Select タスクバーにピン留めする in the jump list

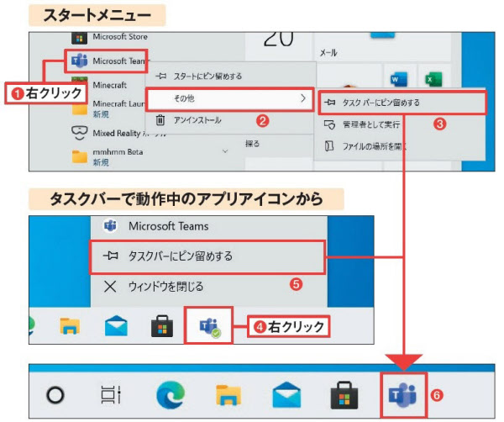pos(207,256)
